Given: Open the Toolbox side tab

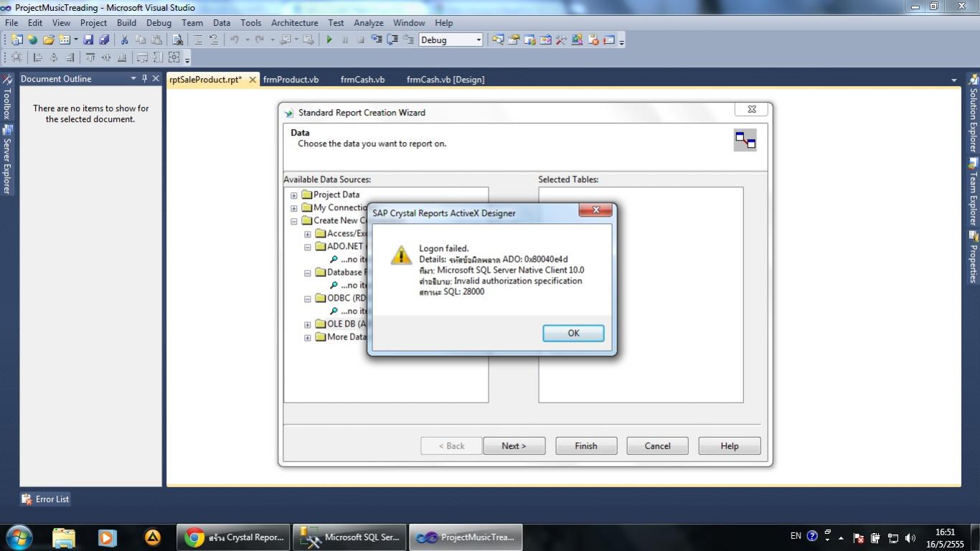Looking at the screenshot, I should pos(6,98).
